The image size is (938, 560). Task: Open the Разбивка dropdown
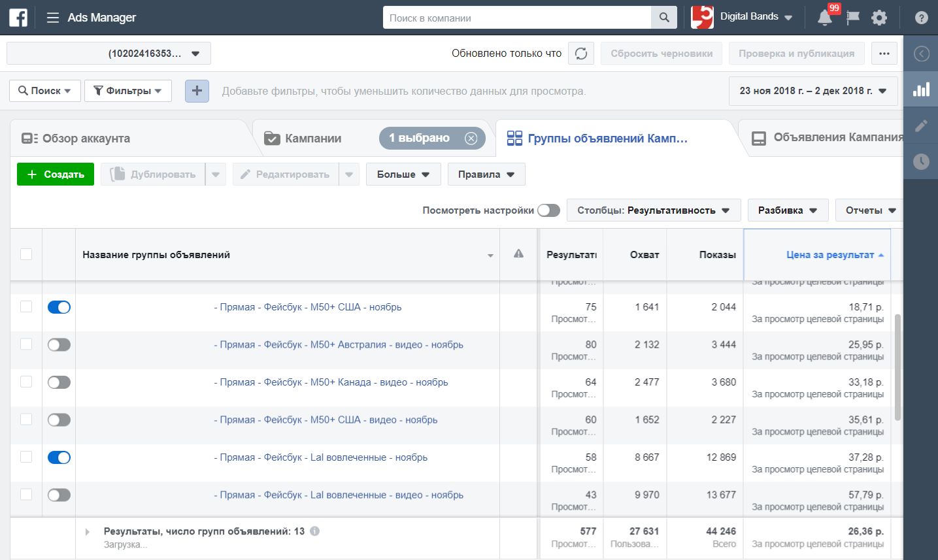tap(788, 210)
